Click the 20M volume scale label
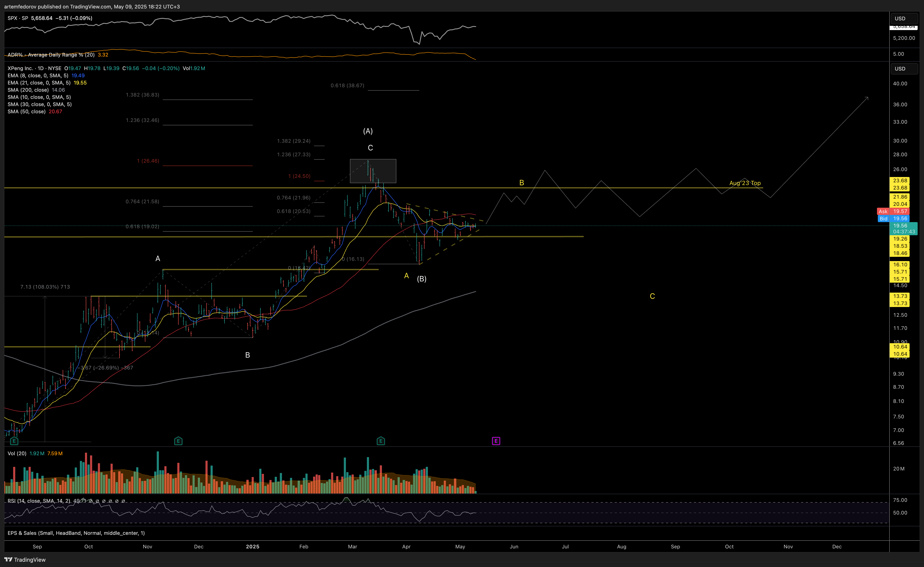 coord(899,469)
